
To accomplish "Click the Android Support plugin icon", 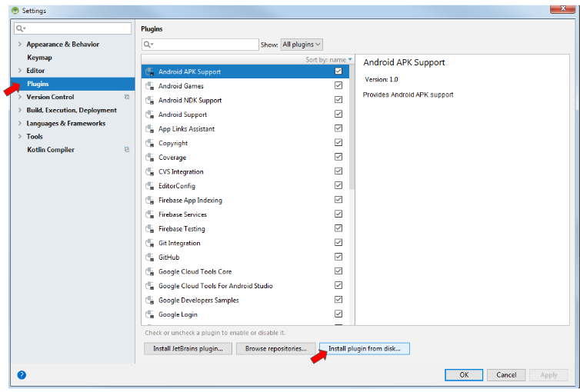I will [150, 115].
